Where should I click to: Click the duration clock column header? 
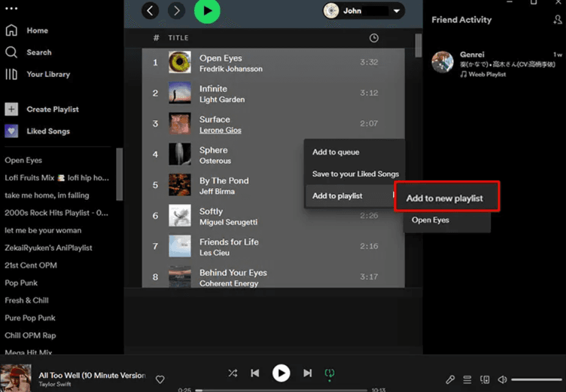click(x=374, y=38)
